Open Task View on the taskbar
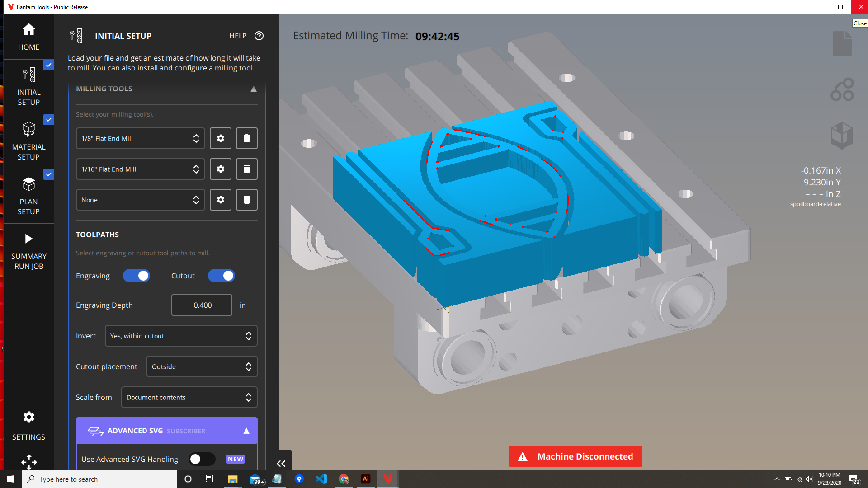 point(210,479)
